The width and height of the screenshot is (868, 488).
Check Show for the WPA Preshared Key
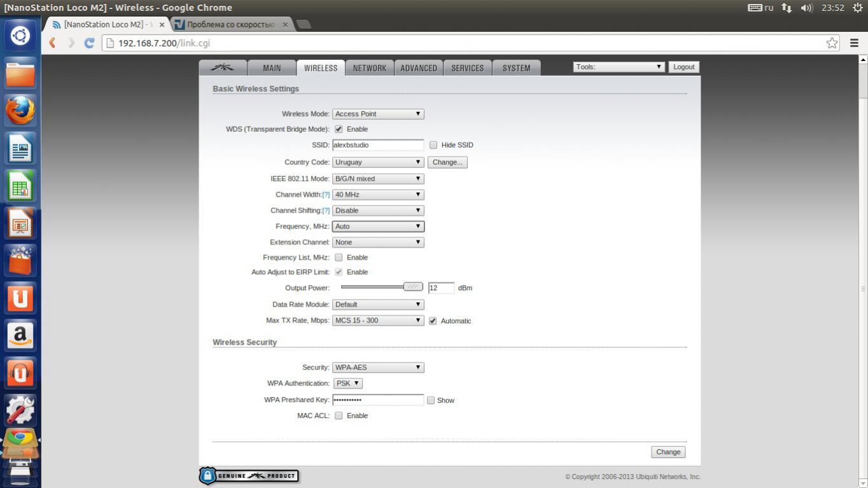tap(431, 401)
